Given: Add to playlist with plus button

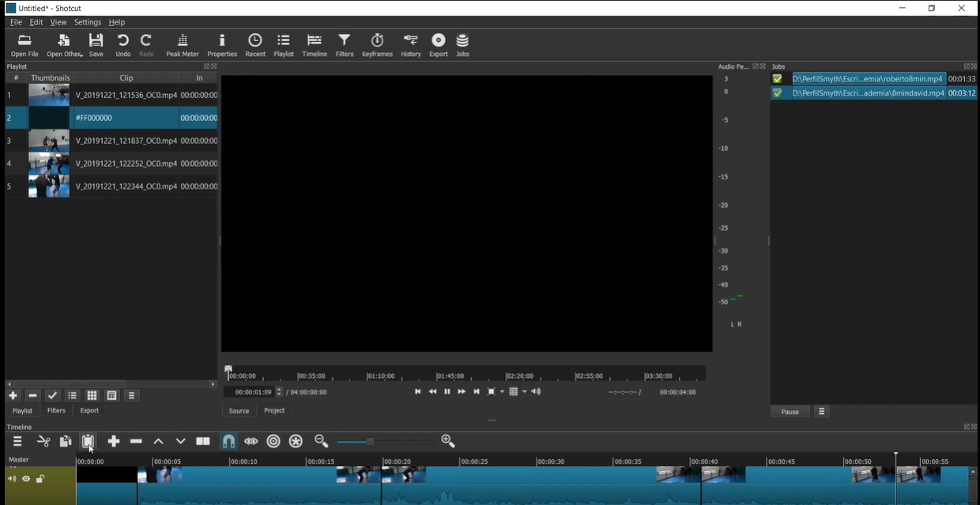Looking at the screenshot, I should coord(13,395).
